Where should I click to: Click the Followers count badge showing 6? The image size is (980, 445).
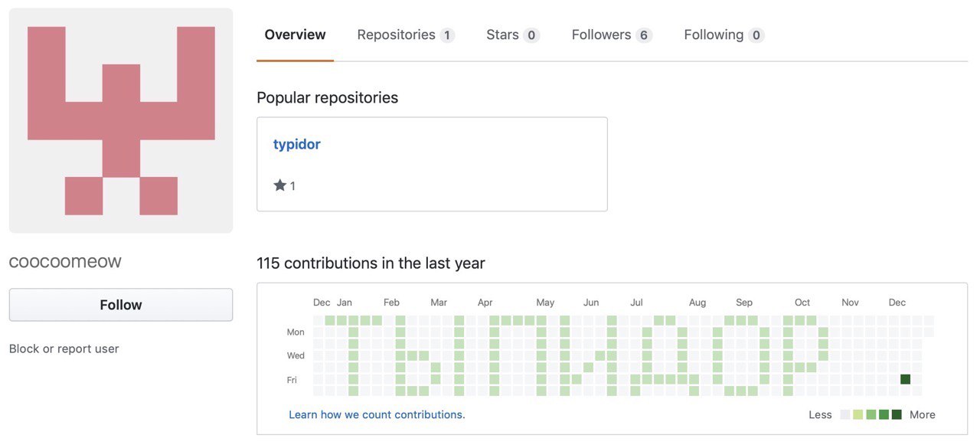click(x=644, y=35)
